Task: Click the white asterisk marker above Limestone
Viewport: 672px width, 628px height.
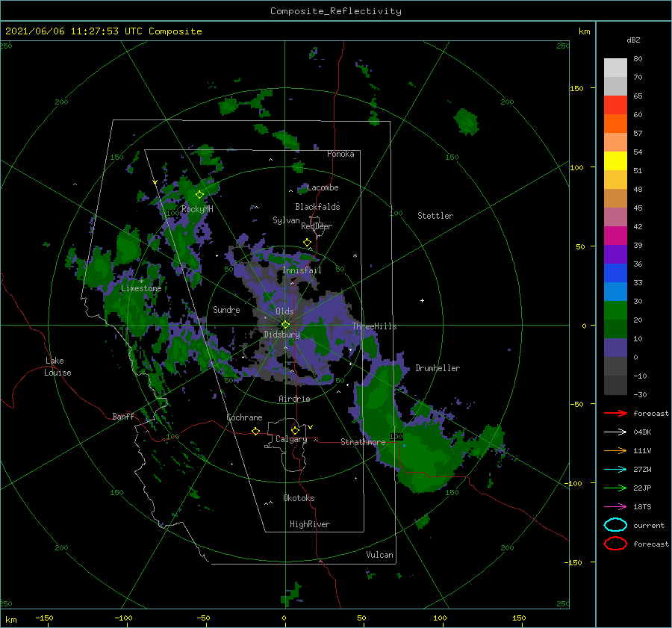Action: tap(141, 282)
